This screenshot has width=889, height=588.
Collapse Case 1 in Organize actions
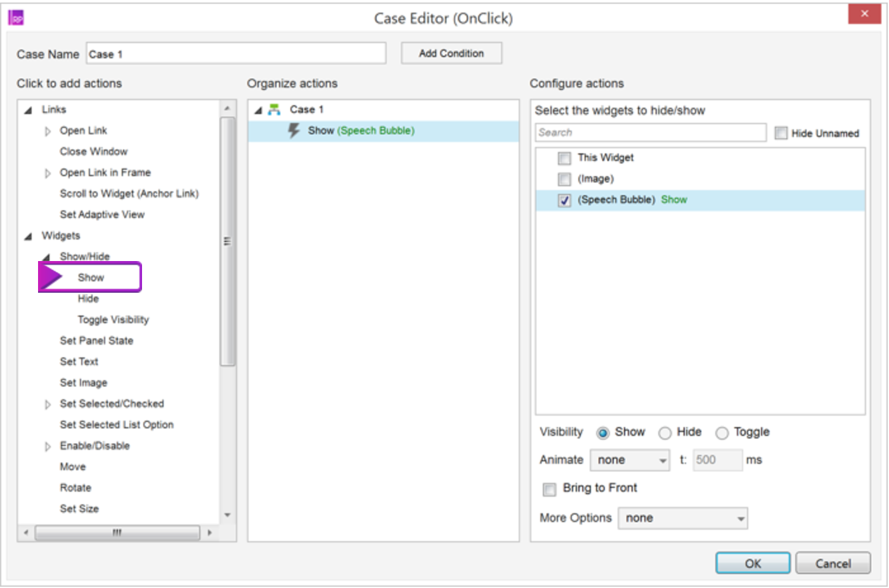pos(258,110)
